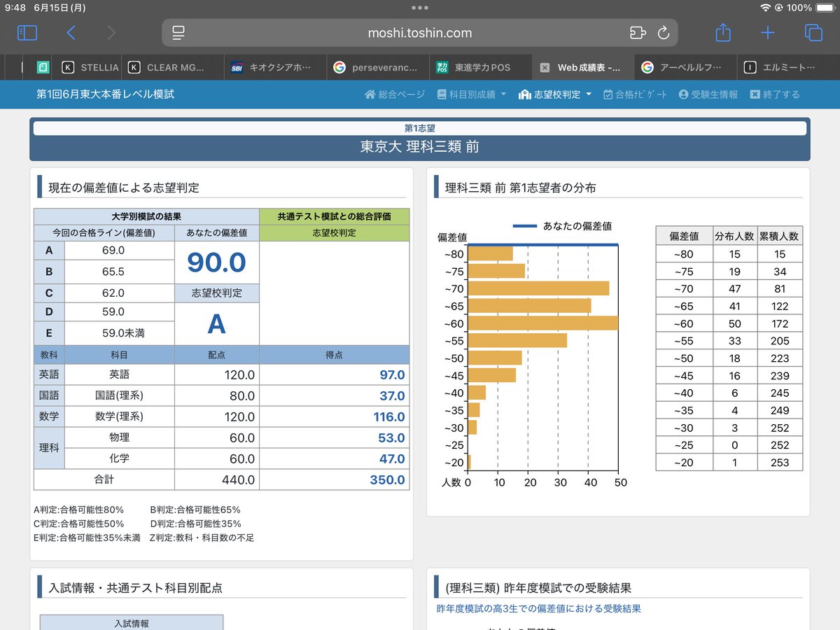840x630 pixels.
Task: Go forward to the next page
Action: pos(112,33)
